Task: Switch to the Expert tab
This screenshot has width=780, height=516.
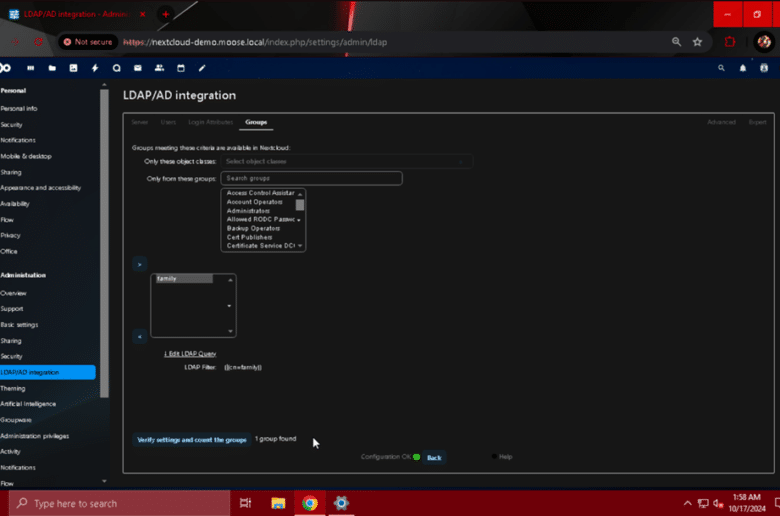Action: [758, 122]
